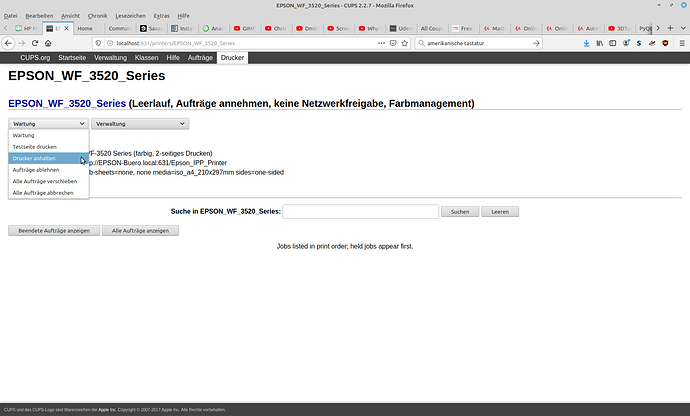
Task: Click the browser forward arrow
Action: click(22, 43)
